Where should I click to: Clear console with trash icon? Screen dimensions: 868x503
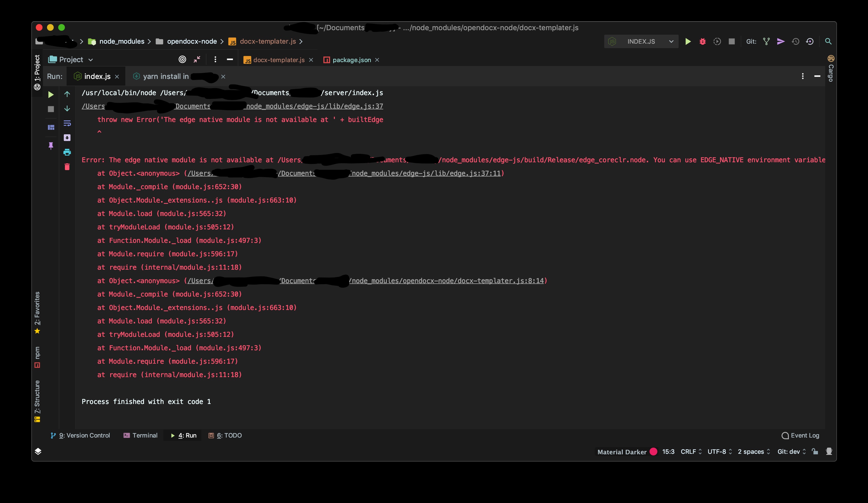tap(67, 167)
